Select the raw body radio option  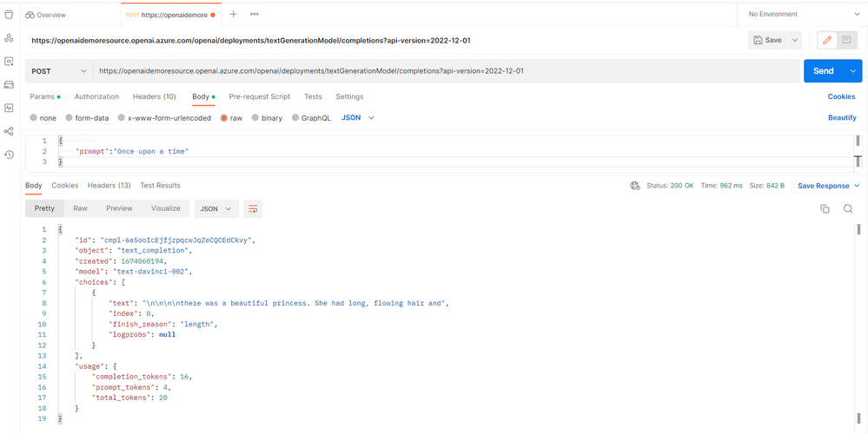click(x=224, y=118)
